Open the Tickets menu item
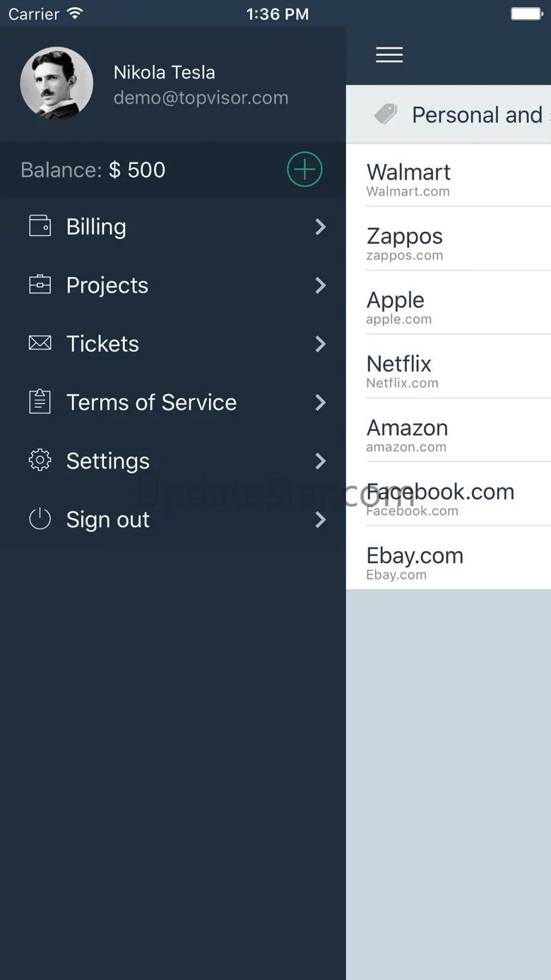Viewport: 551px width, 980px height. pos(103,344)
